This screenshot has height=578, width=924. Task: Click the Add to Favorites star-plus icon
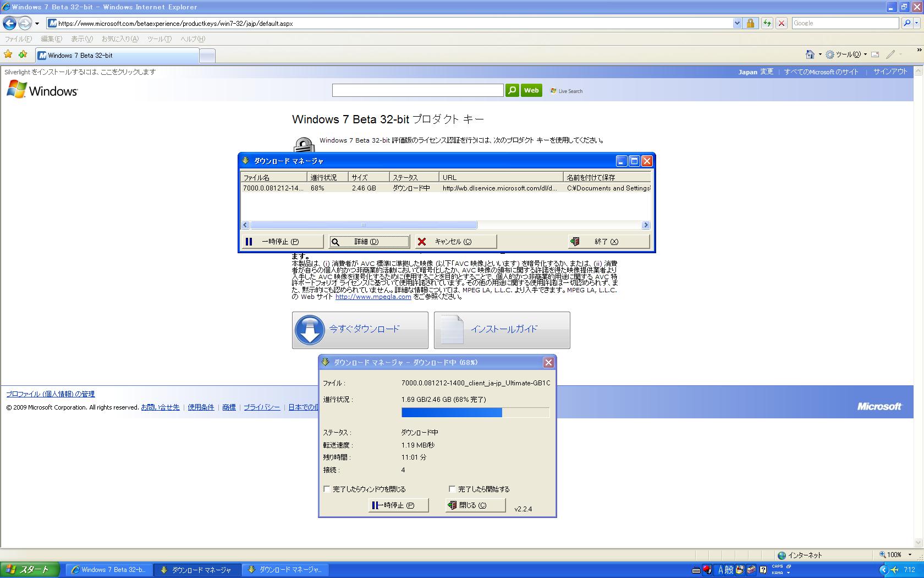pyautogui.click(x=23, y=54)
